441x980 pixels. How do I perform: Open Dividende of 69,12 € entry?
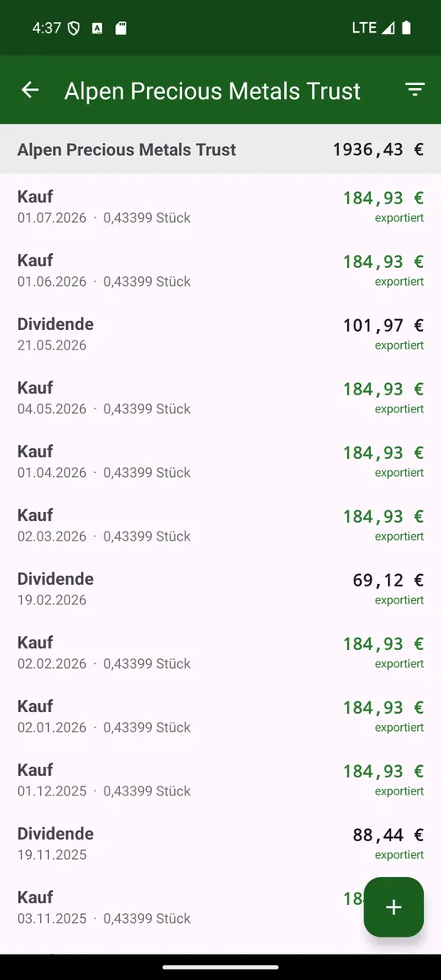point(220,588)
